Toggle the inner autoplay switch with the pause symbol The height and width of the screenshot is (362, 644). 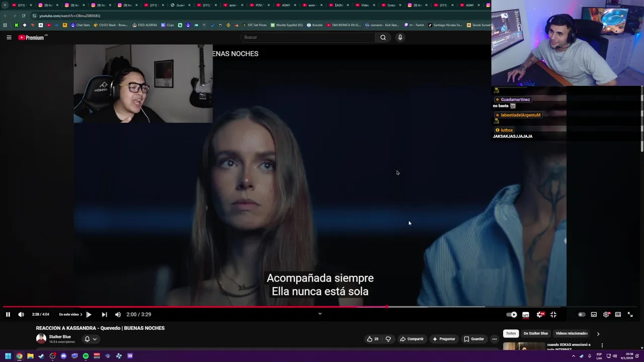coord(581,315)
